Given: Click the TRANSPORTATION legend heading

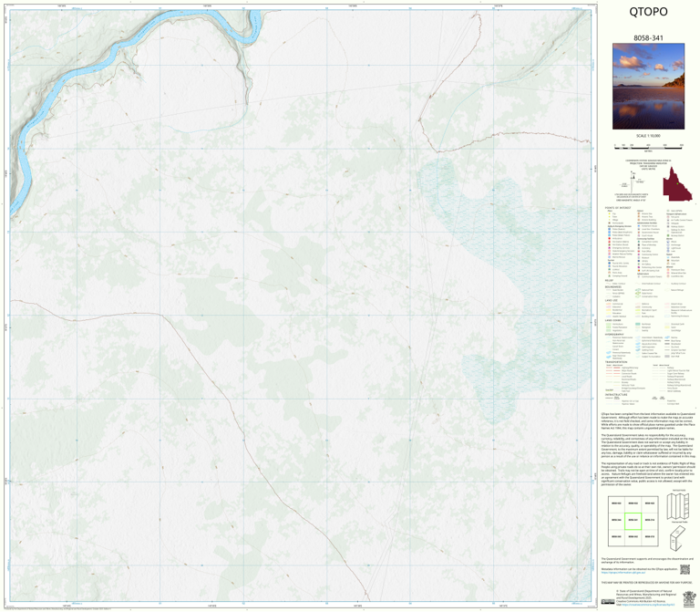Looking at the screenshot, I should 615,362.
